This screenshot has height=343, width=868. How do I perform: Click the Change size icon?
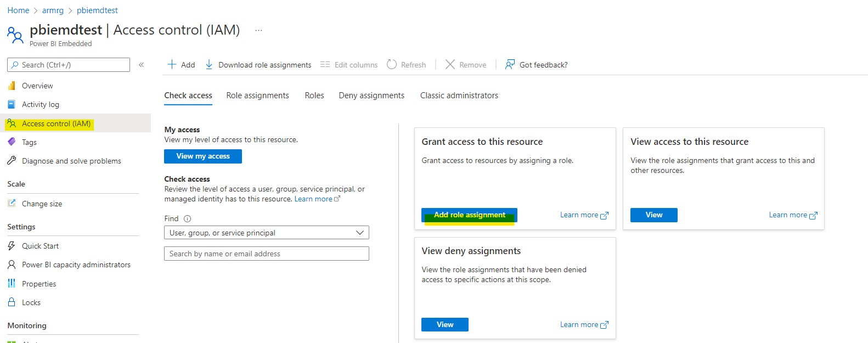coord(12,204)
